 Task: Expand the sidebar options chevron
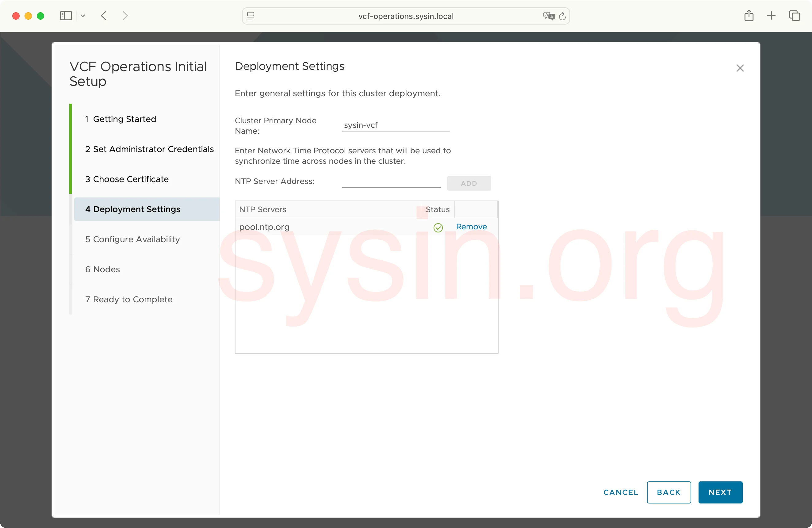pyautogui.click(x=83, y=16)
